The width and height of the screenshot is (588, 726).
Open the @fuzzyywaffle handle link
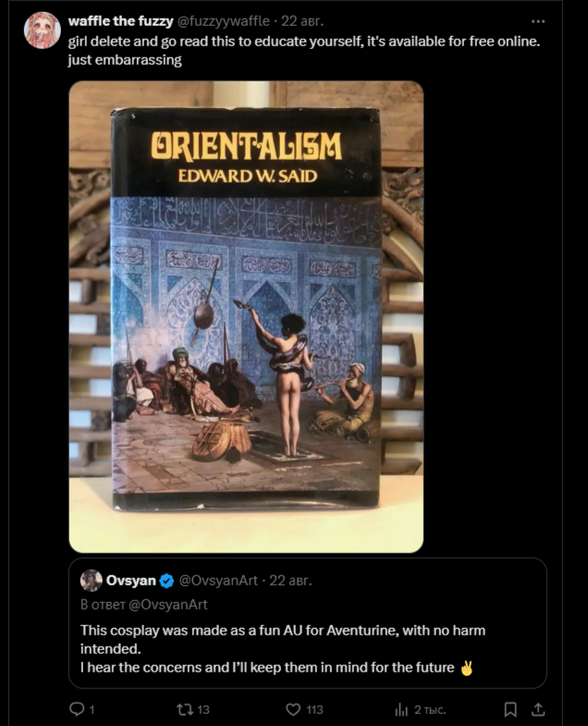click(x=223, y=21)
